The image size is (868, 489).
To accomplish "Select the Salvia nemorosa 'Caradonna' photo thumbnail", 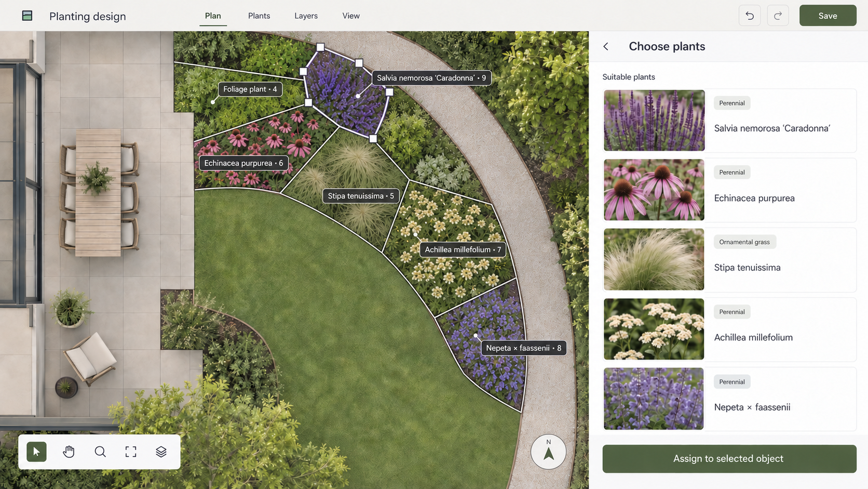I will (x=654, y=121).
